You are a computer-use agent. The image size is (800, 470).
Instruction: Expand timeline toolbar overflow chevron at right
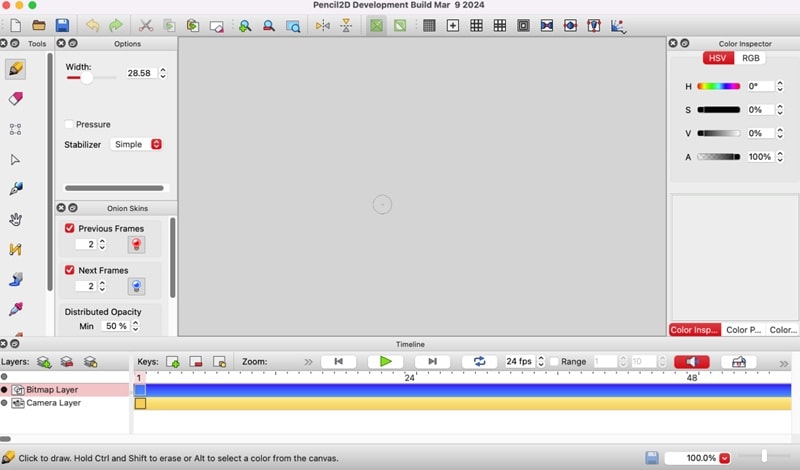(784, 363)
